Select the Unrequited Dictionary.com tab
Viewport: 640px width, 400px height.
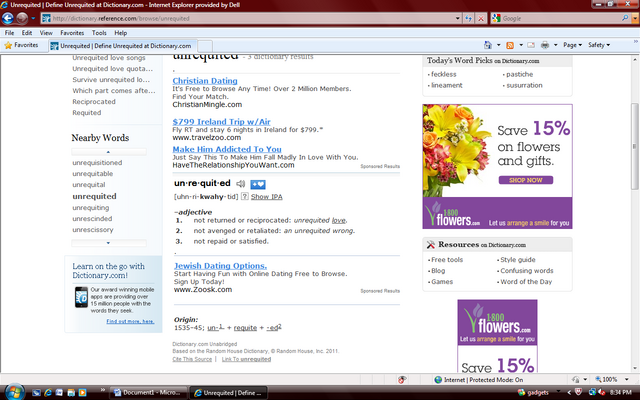122,46
